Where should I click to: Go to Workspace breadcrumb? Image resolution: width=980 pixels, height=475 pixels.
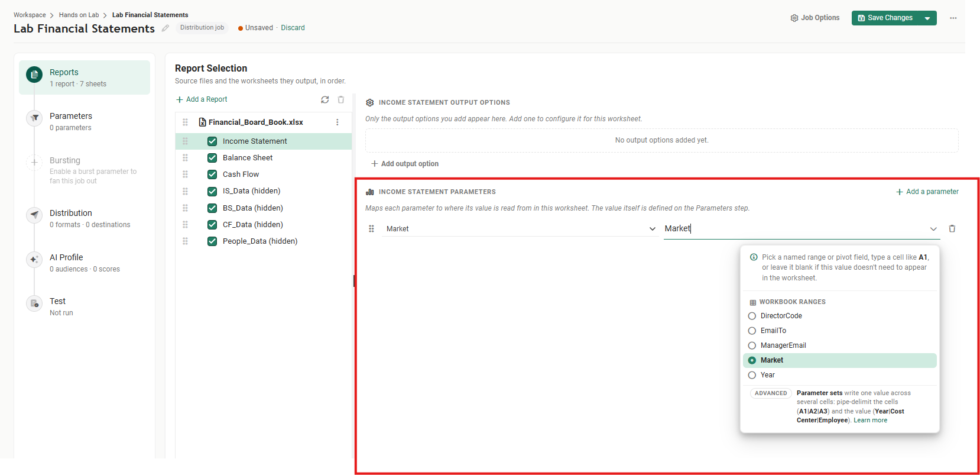coord(30,15)
